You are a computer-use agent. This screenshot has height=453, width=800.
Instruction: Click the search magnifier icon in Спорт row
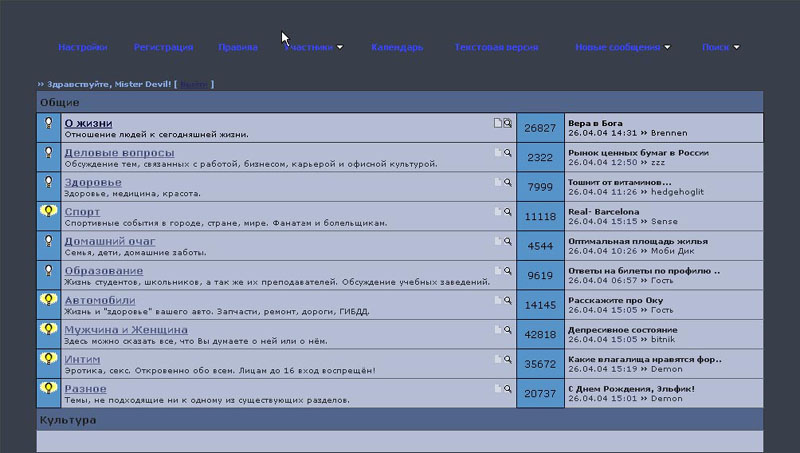(508, 212)
